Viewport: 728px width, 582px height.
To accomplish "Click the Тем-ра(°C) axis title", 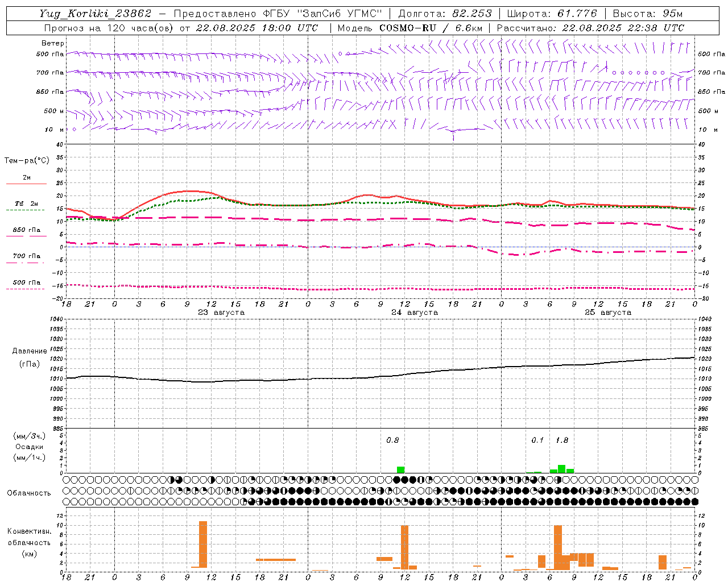I will 27,161.
